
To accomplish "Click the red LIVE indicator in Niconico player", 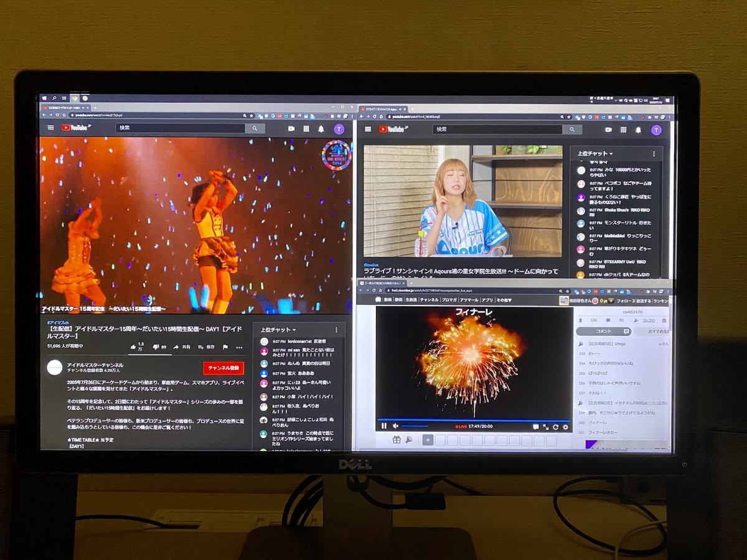I will point(462,426).
